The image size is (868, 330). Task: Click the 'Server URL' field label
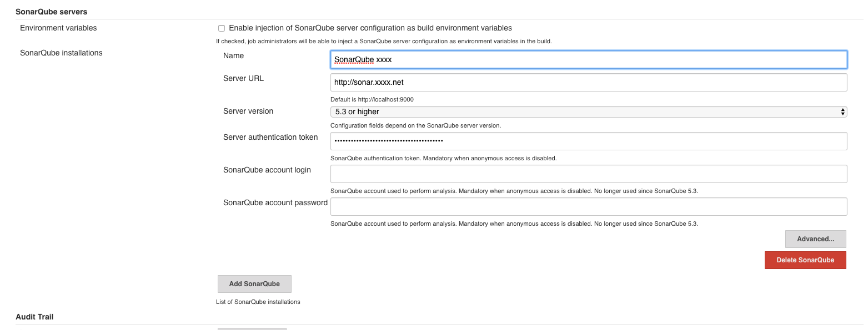243,78
